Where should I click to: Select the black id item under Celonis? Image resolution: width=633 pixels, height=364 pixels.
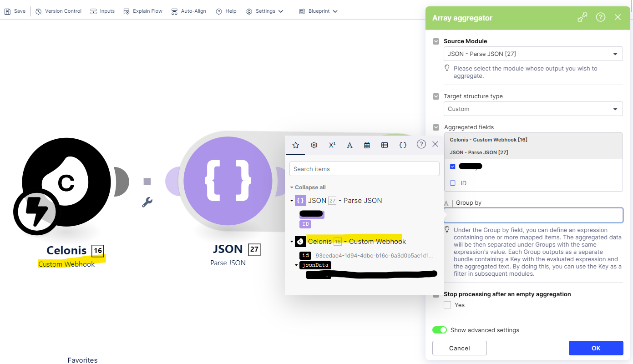[x=305, y=256]
